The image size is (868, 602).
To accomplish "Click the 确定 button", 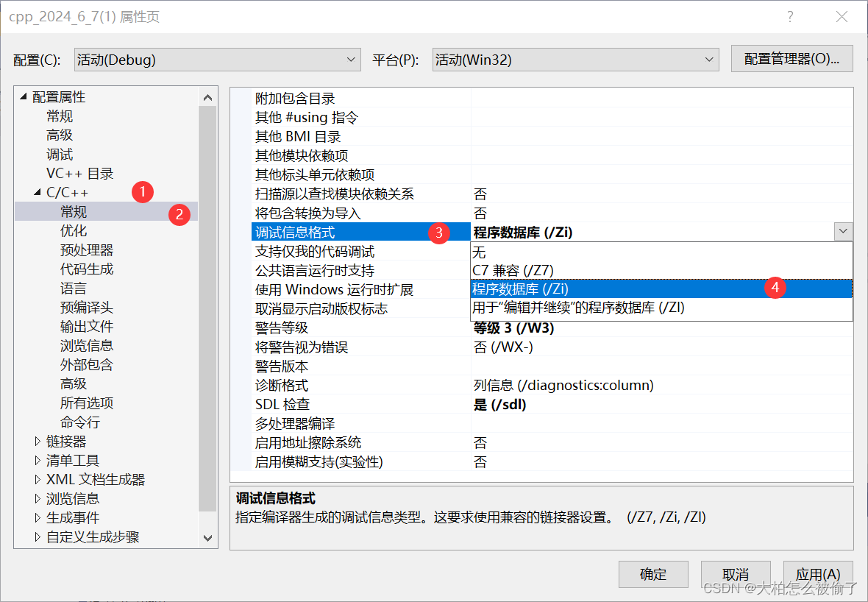I will [x=653, y=574].
